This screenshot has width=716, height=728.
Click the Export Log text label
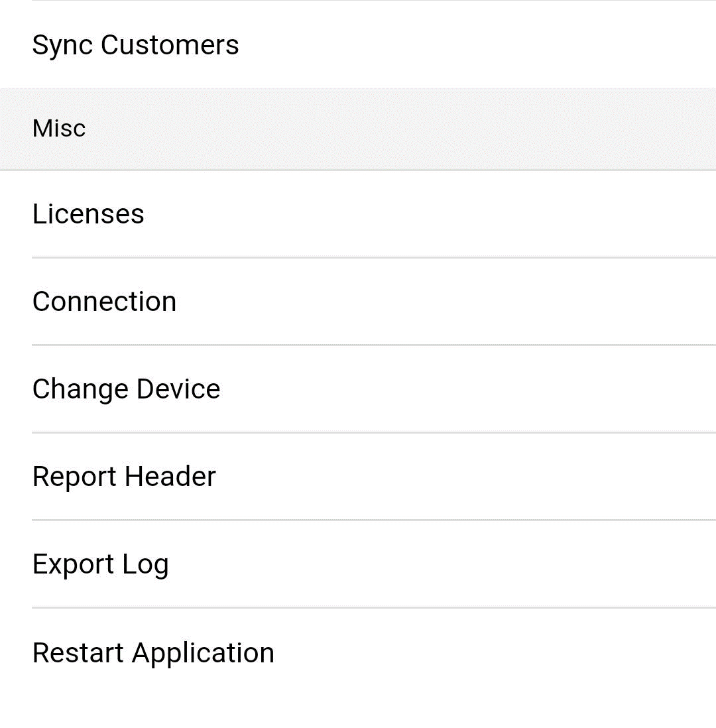101,565
